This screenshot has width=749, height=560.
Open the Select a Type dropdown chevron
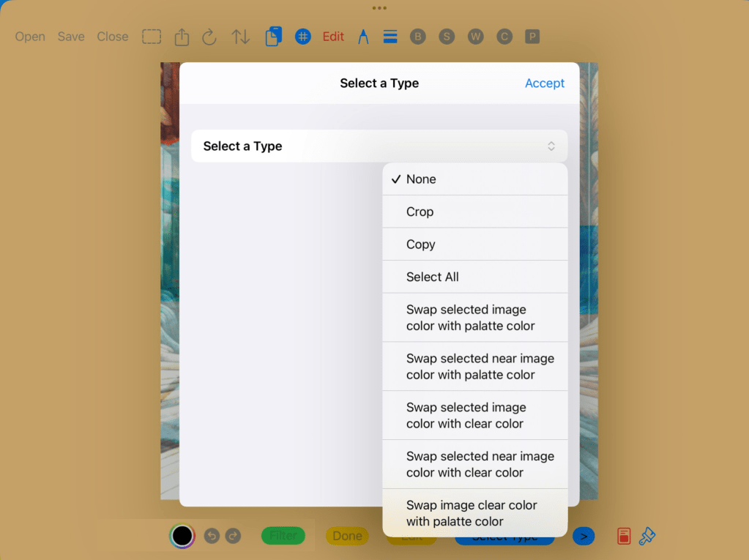pos(551,146)
